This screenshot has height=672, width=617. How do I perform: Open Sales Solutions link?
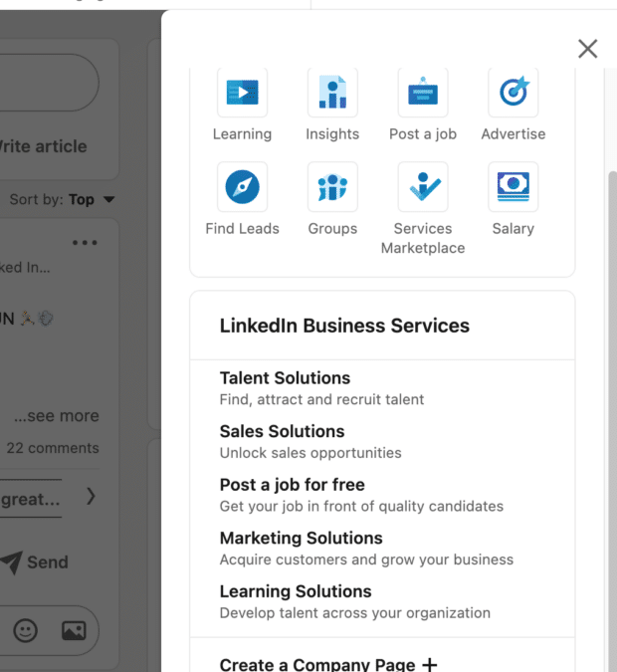point(282,431)
